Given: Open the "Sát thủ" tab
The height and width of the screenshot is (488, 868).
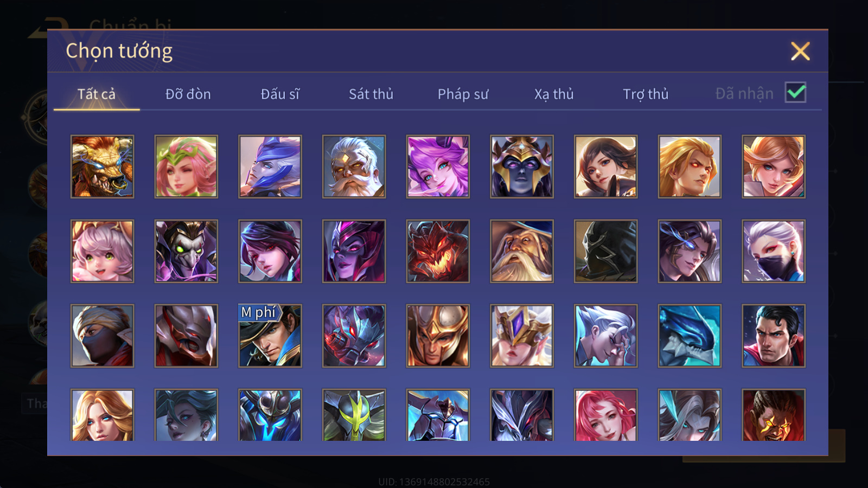Looking at the screenshot, I should (x=371, y=94).
